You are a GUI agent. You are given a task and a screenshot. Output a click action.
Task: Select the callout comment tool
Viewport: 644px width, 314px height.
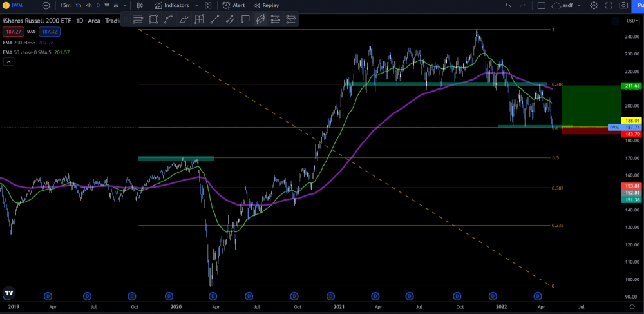pyautogui.click(x=245, y=19)
